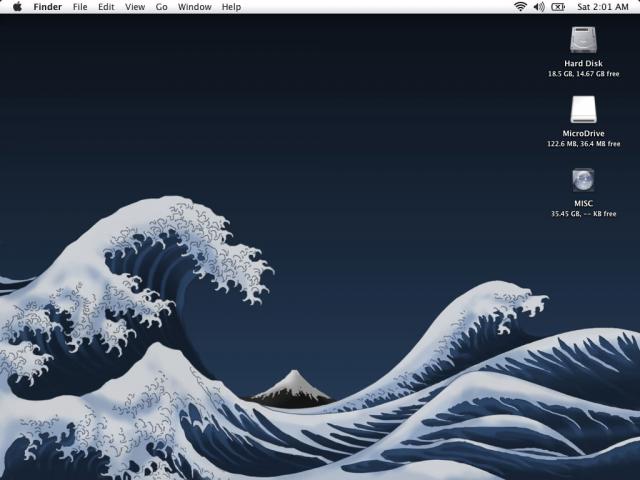
Task: Click the MicroDrive label
Action: pos(583,133)
